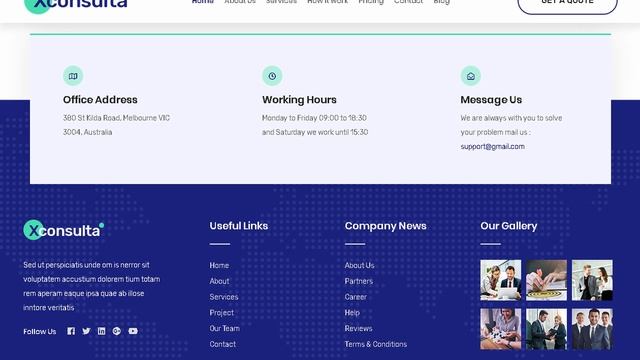Screen dimensions: 640x360
Task: Click the Message Us envelope icon
Action: click(471, 76)
